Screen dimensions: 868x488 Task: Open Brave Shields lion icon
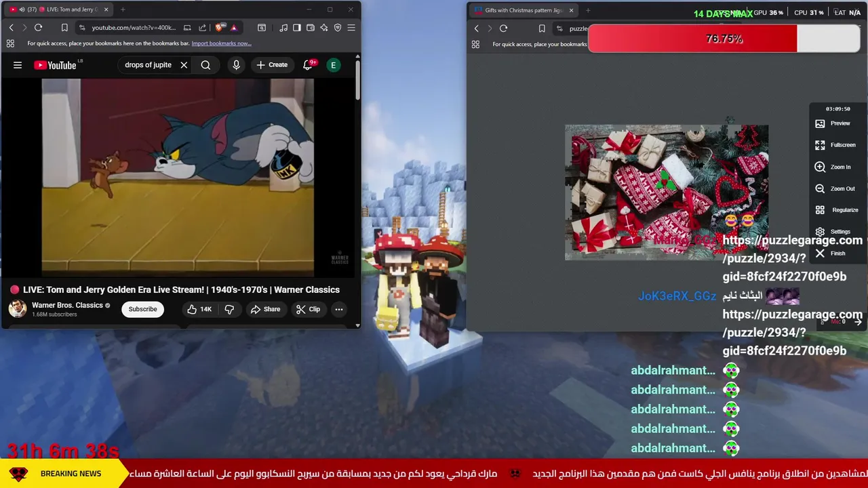click(219, 28)
